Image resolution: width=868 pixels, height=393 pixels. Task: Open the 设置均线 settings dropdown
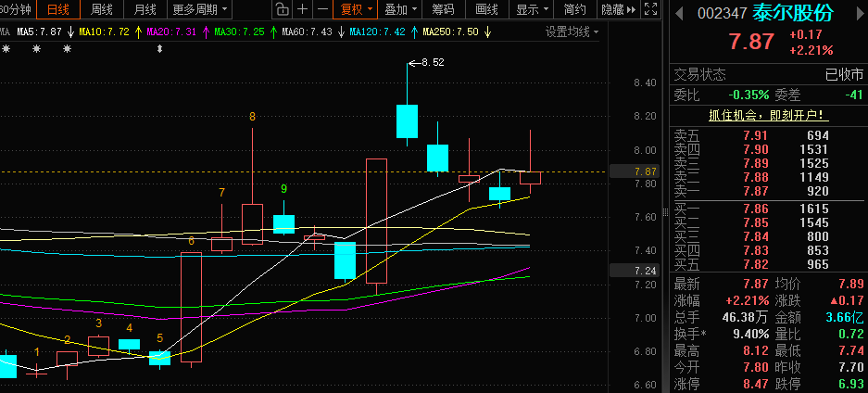pyautogui.click(x=572, y=32)
